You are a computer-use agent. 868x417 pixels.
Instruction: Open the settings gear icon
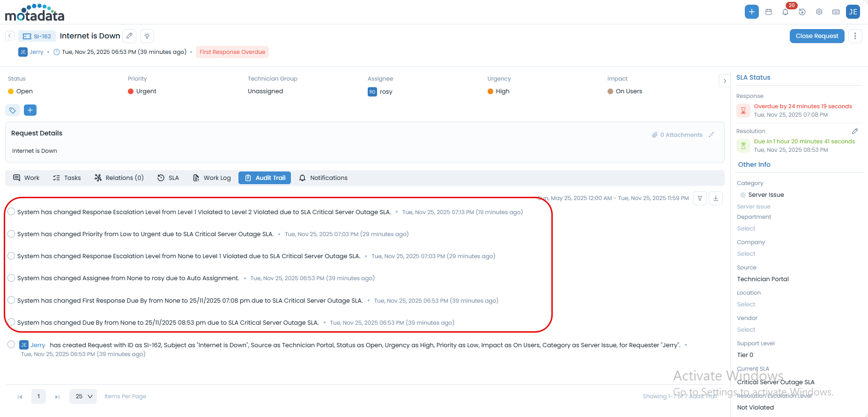point(819,12)
